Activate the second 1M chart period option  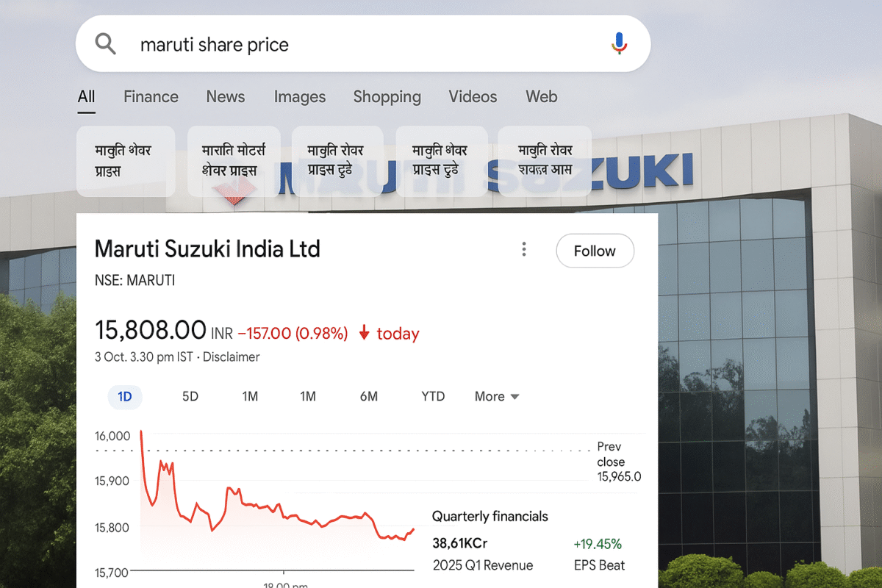coord(308,396)
